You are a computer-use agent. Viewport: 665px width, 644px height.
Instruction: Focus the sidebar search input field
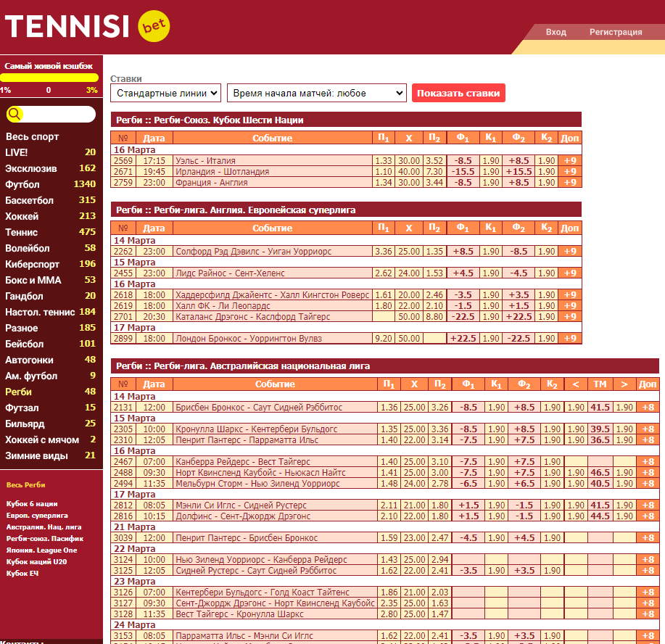click(51, 114)
